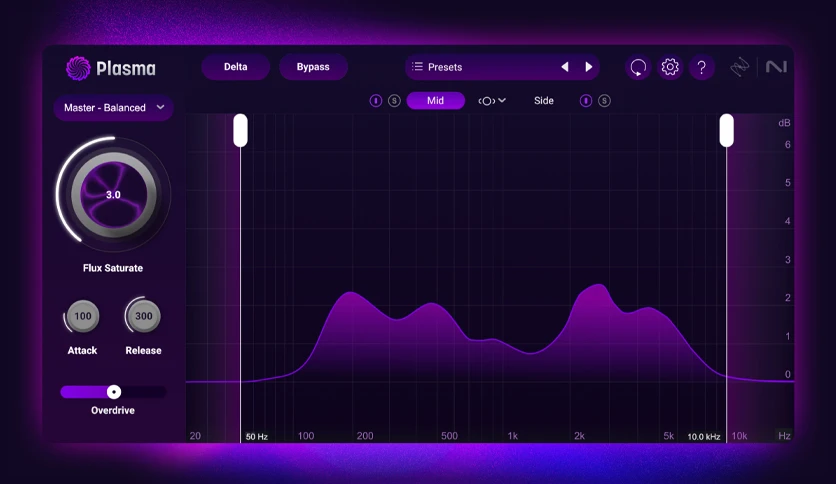This screenshot has height=484, width=836.
Task: Click the 10.0 kHz high cutoff handle
Action: (x=727, y=130)
